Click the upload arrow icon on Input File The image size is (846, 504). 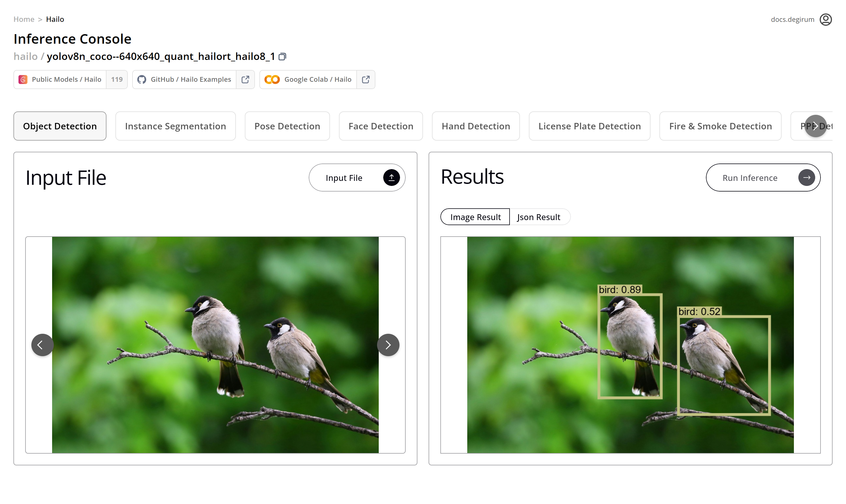tap(391, 178)
